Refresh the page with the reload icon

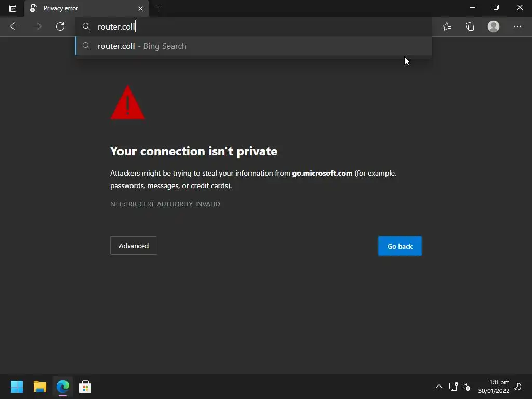click(x=60, y=26)
